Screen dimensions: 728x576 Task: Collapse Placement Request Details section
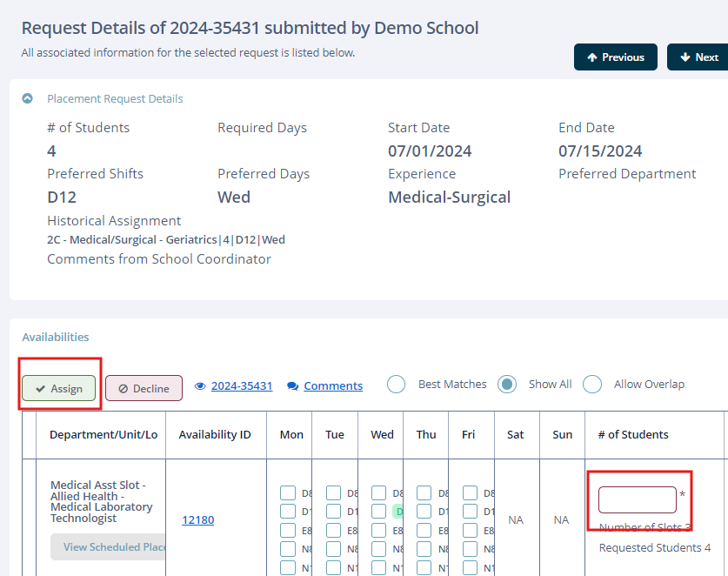pyautogui.click(x=28, y=99)
